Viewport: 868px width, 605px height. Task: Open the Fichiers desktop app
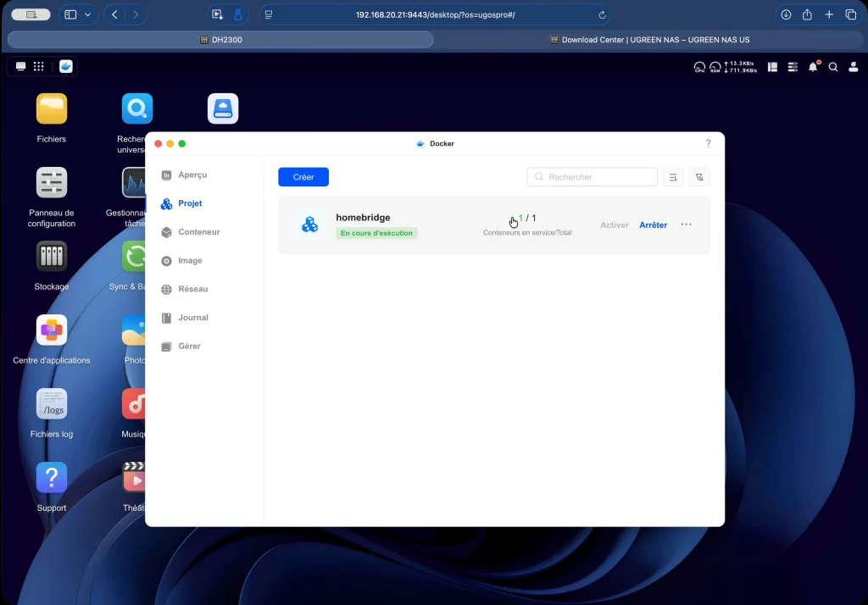click(x=52, y=109)
